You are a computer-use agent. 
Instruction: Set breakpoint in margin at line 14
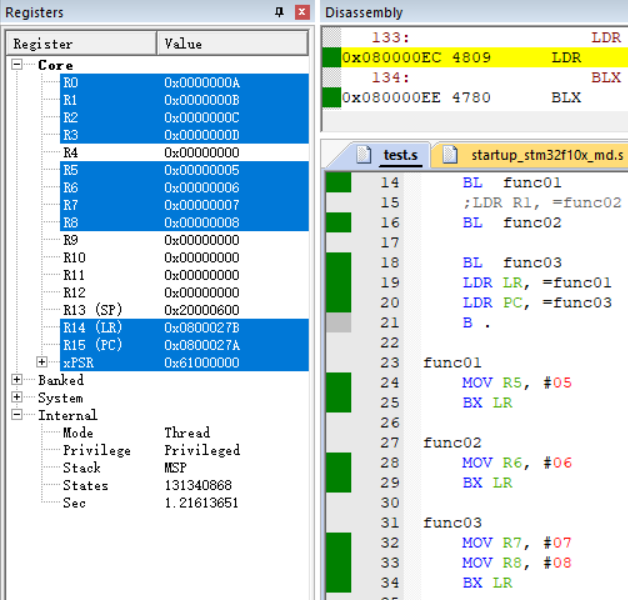click(x=338, y=183)
